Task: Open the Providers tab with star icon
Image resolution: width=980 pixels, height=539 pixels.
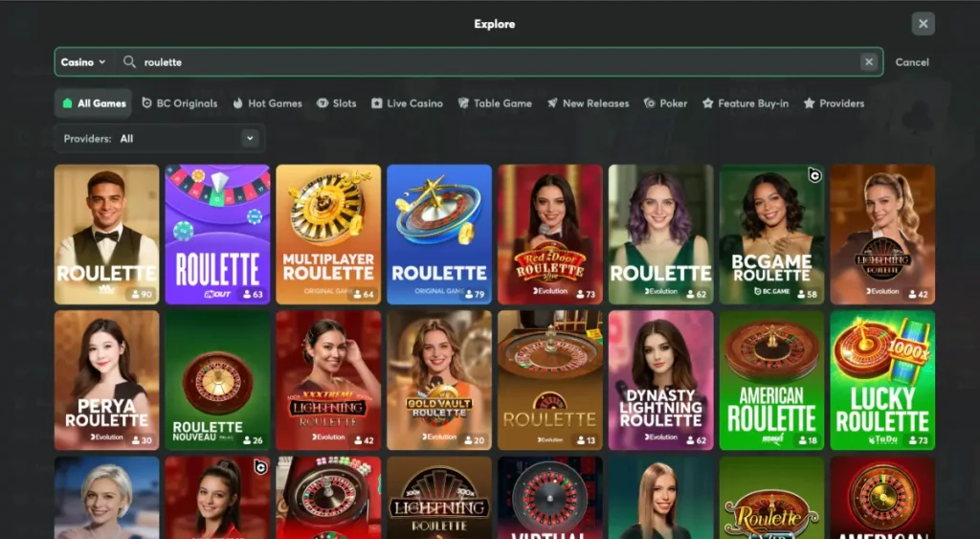Action: [x=834, y=103]
